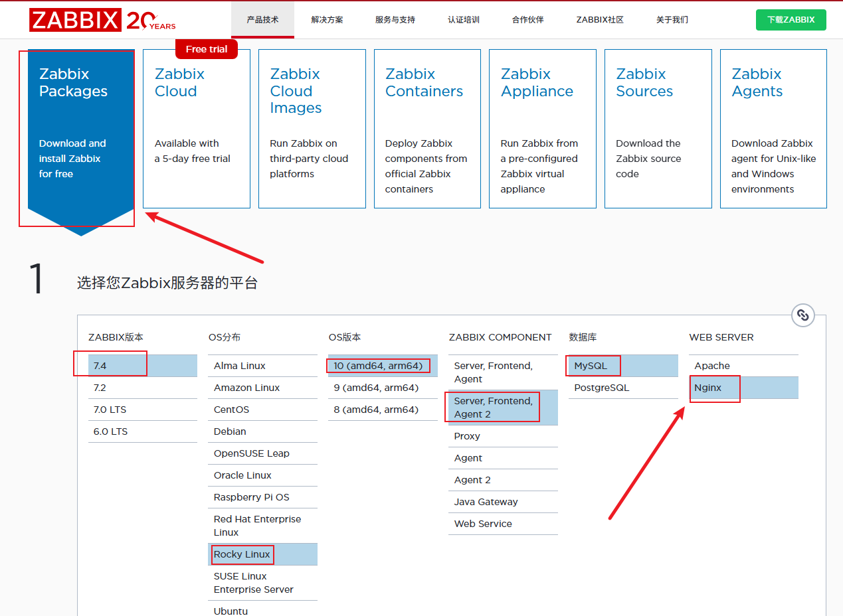Choose Zabbix version 7.2
This screenshot has height=616, width=843.
[x=143, y=388]
